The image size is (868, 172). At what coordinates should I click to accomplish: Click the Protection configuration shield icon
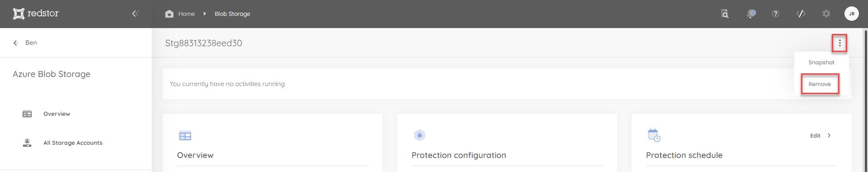coord(420,135)
